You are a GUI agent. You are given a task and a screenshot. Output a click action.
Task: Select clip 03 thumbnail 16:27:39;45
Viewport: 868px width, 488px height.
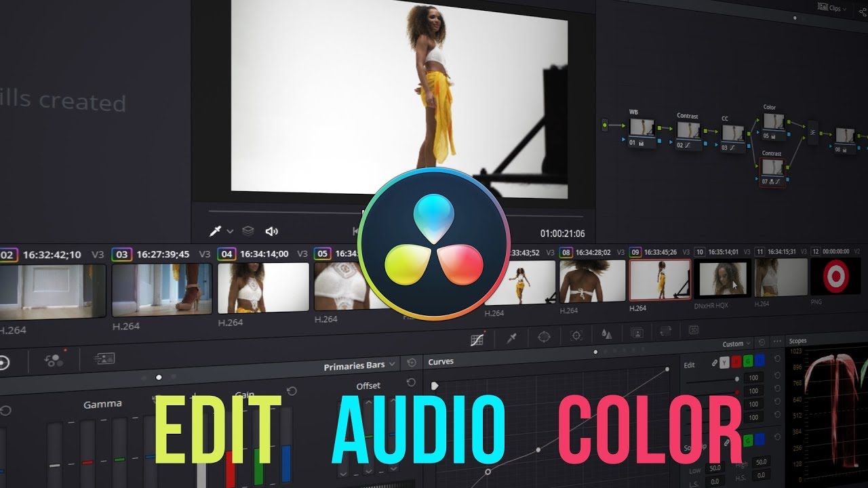[x=162, y=289]
